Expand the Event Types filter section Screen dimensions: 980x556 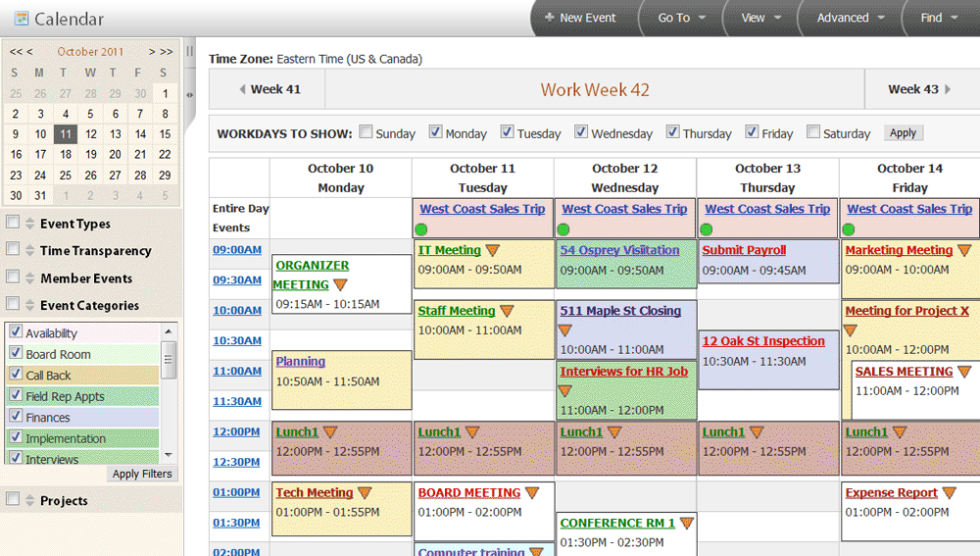(29, 224)
